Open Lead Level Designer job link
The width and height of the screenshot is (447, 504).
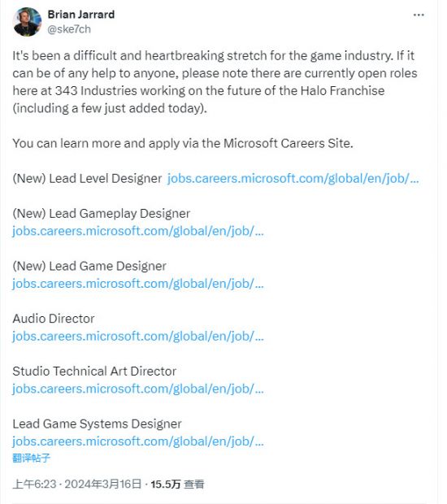pos(293,178)
